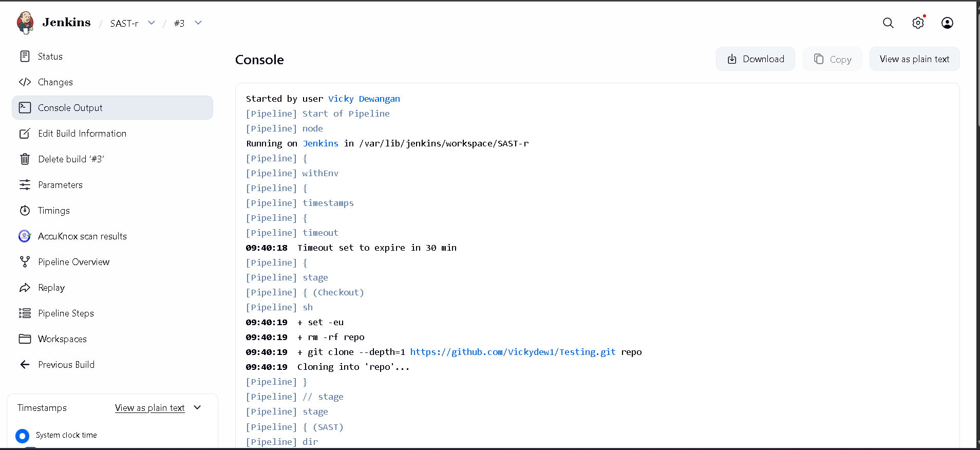Click the Timings clock icon
Image resolution: width=980 pixels, height=450 pixels.
point(25,210)
